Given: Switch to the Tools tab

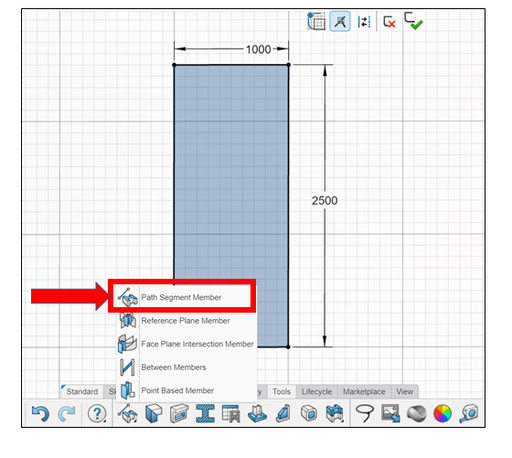Looking at the screenshot, I should point(282,392).
